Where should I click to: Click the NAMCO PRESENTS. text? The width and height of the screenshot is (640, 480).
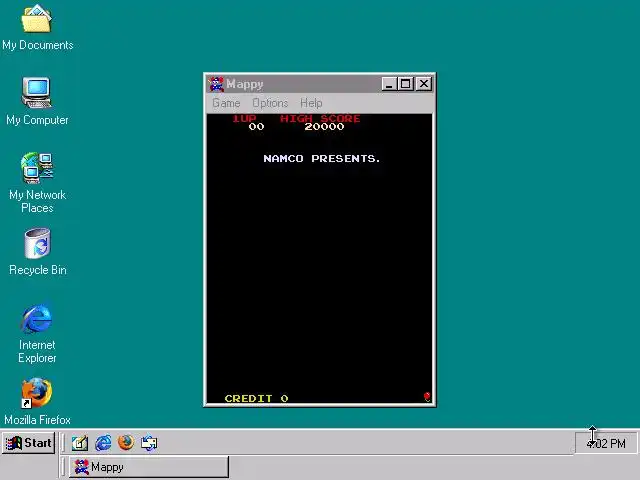click(x=322, y=158)
